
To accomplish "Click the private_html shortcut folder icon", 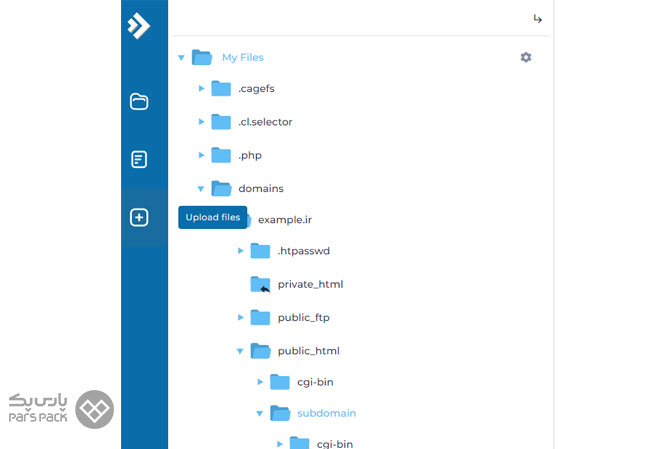I will [260, 284].
